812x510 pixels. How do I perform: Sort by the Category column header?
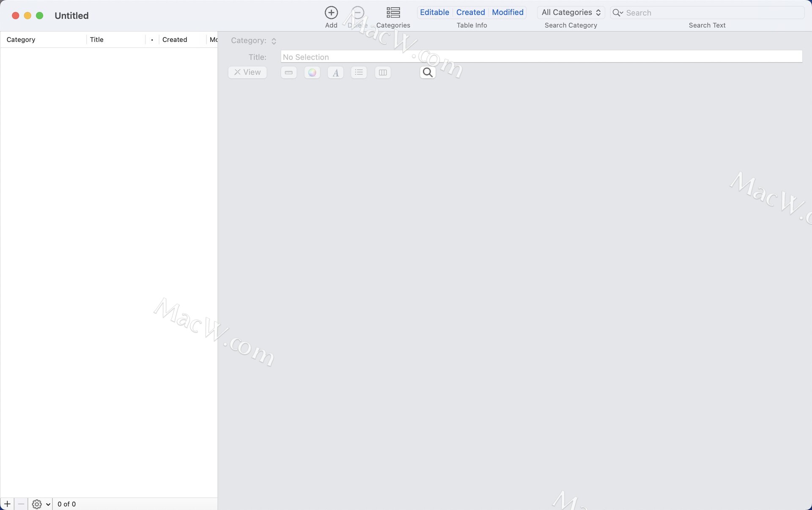44,39
